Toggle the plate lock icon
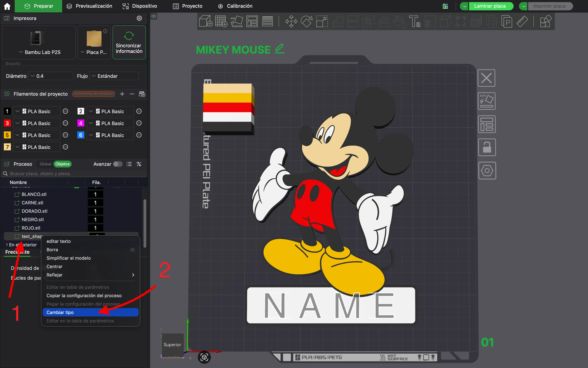 [x=487, y=147]
